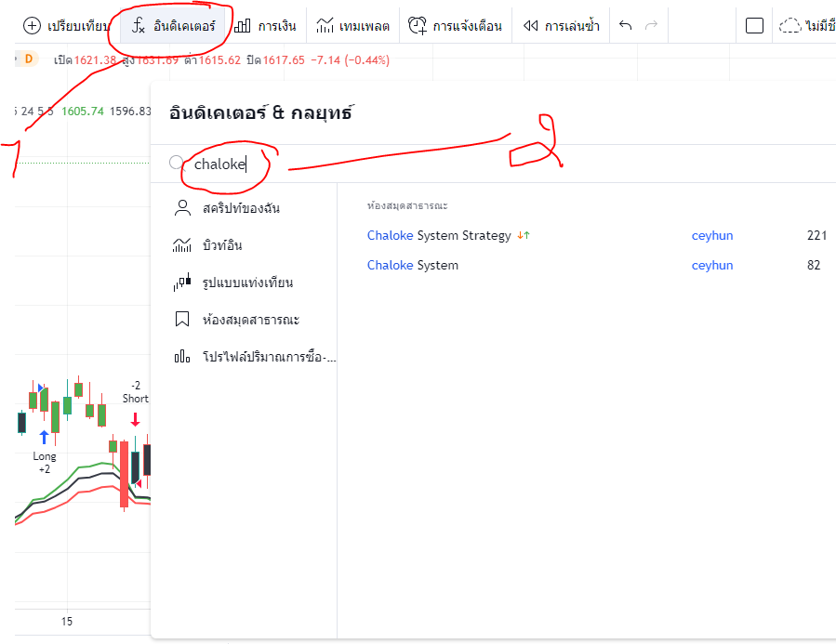Add Chaloke System Strategy to chart

tap(439, 235)
